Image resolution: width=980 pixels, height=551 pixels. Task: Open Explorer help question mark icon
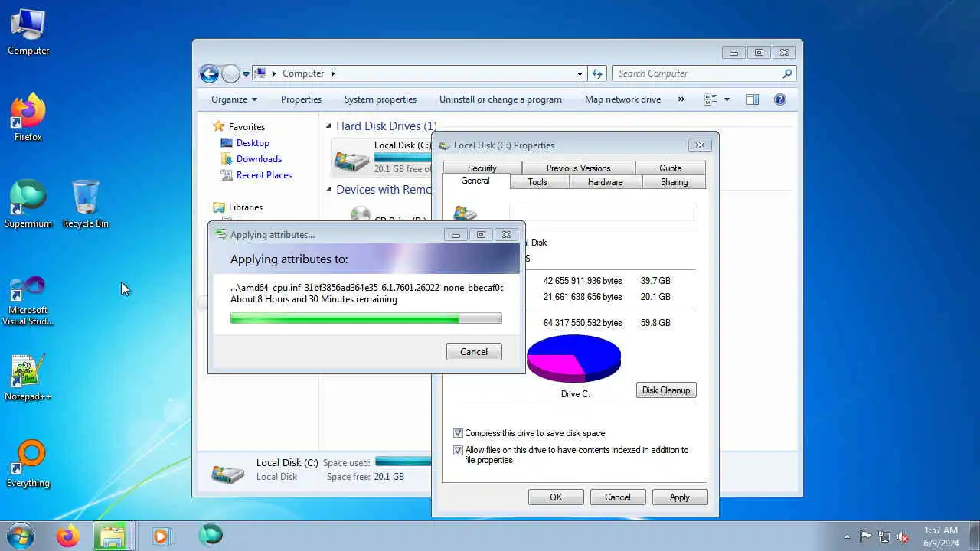pyautogui.click(x=780, y=99)
